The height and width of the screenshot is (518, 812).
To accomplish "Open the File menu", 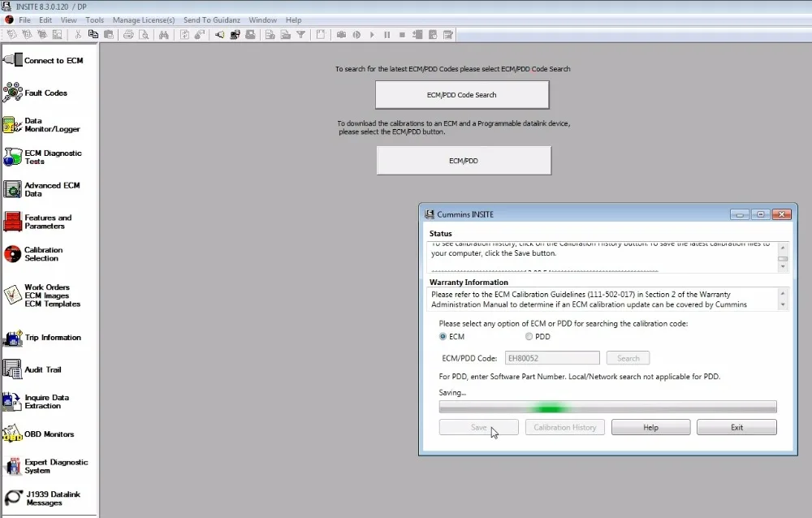I will click(x=24, y=20).
